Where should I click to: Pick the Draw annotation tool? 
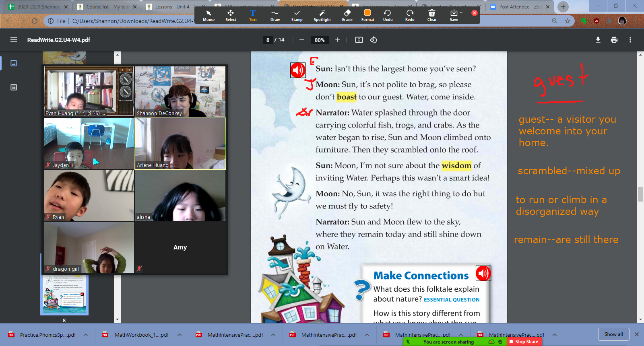coord(275,15)
